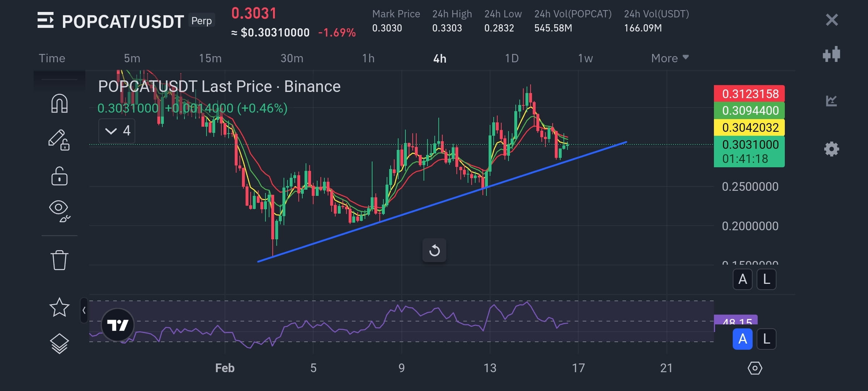Click the 13 date axis label
The width and height of the screenshot is (868, 391).
point(490,368)
